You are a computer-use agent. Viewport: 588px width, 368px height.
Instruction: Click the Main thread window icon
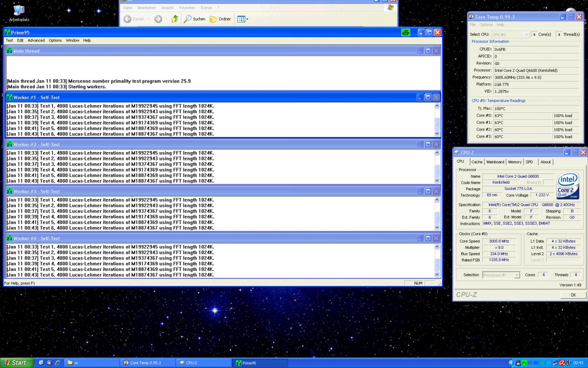click(9, 51)
